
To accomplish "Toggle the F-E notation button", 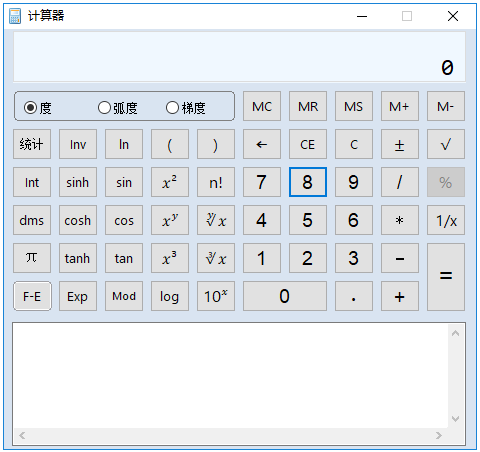I will 32,296.
